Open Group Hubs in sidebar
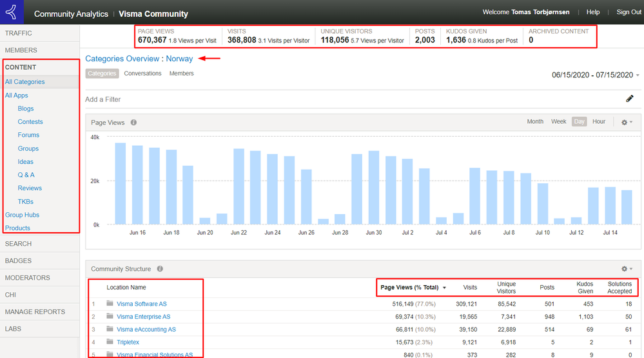 point(22,215)
